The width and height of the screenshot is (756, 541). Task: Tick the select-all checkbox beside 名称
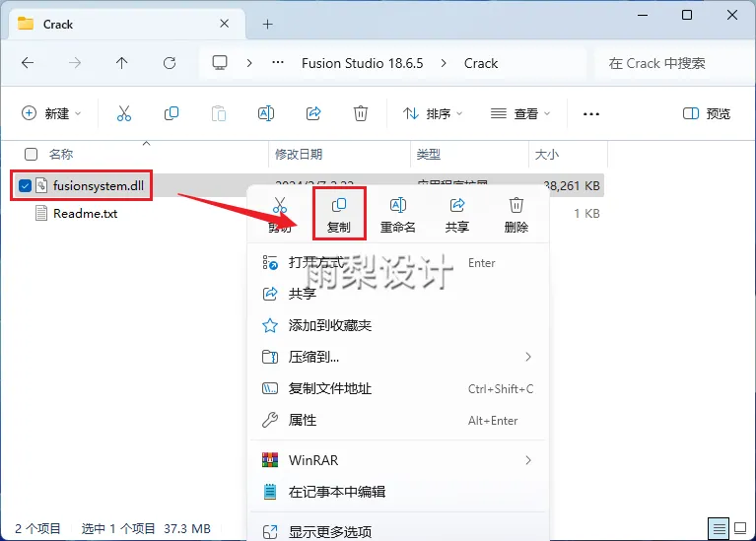pos(31,155)
